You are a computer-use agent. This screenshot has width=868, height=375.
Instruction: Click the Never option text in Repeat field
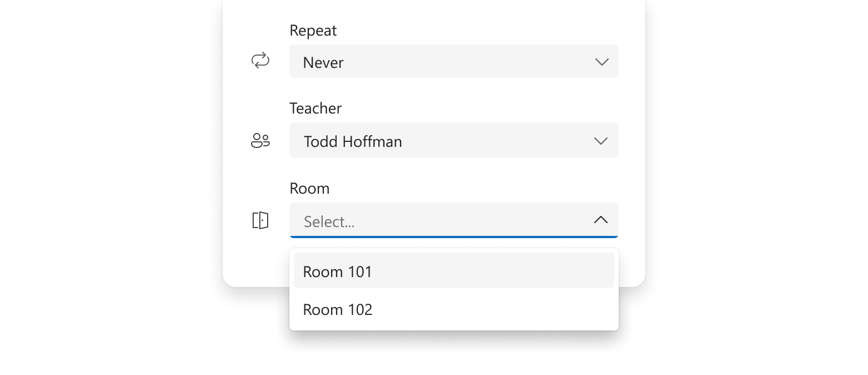tap(323, 62)
